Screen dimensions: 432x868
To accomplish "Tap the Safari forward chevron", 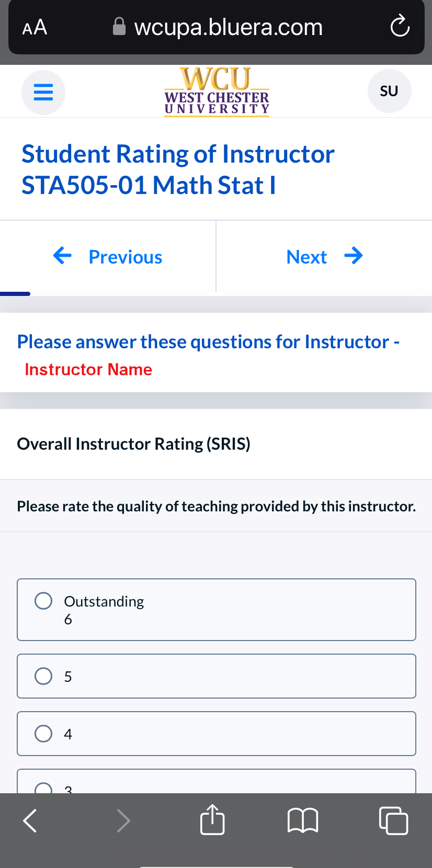I will click(123, 820).
